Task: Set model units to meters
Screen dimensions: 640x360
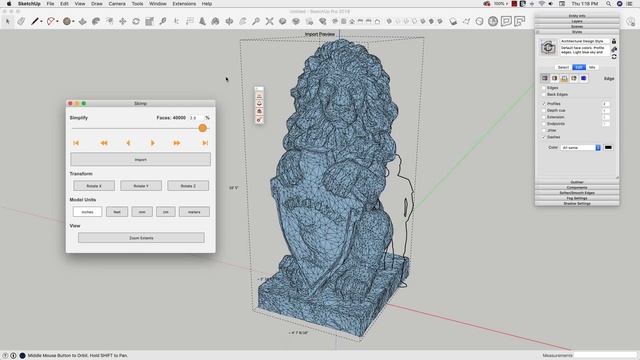Action: pos(194,212)
